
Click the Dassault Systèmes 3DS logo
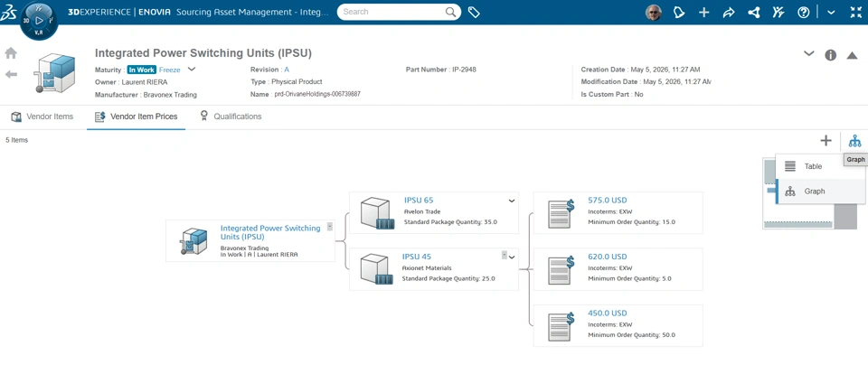[x=8, y=13]
